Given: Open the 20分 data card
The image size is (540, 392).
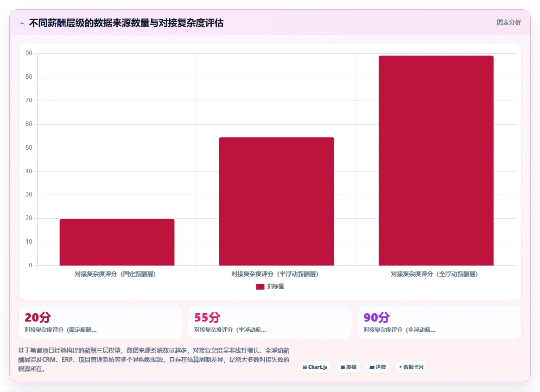Looking at the screenshot, I should pyautogui.click(x=101, y=322).
